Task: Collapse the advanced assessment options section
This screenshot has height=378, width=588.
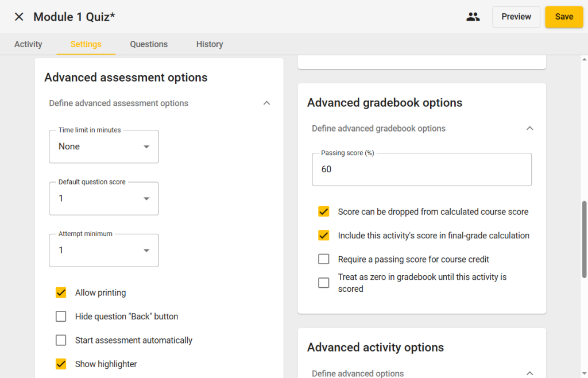Action: (x=266, y=103)
